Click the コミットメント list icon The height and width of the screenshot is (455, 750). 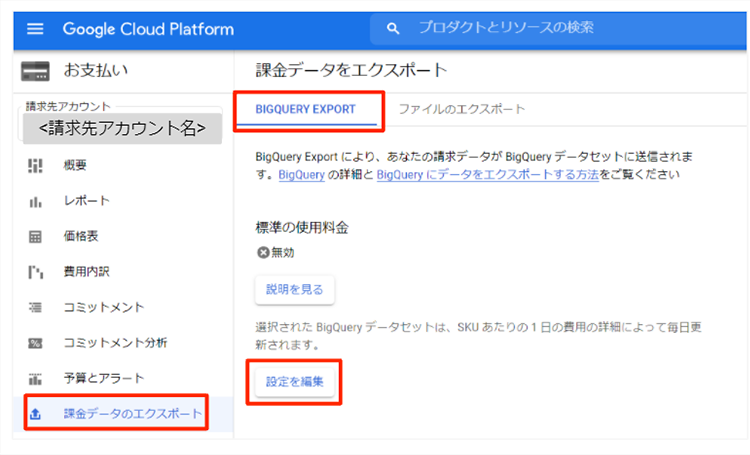35,308
